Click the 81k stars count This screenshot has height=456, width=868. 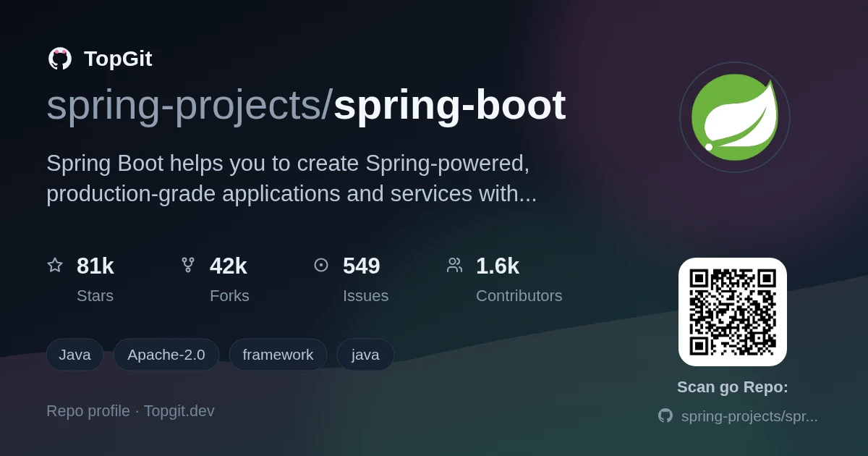click(95, 266)
